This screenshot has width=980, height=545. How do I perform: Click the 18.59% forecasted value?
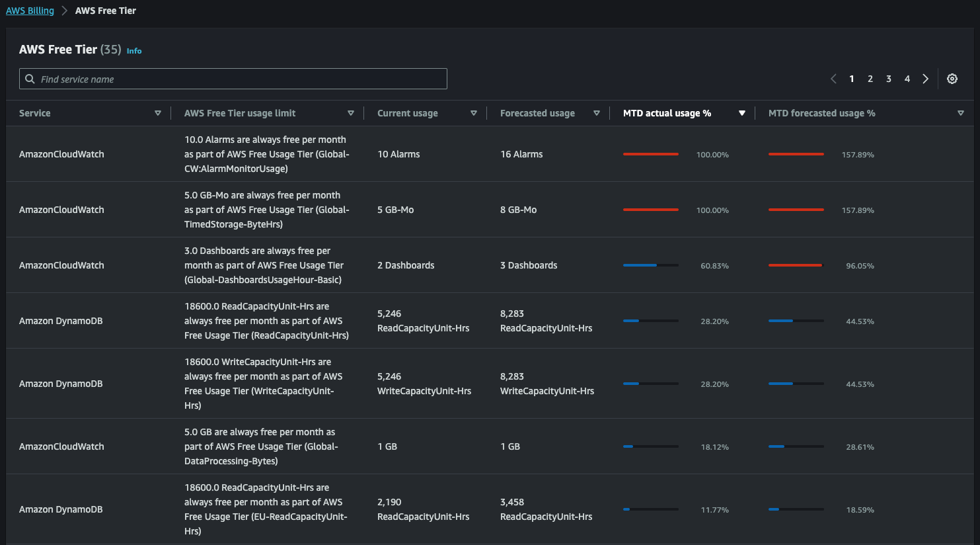coord(860,510)
